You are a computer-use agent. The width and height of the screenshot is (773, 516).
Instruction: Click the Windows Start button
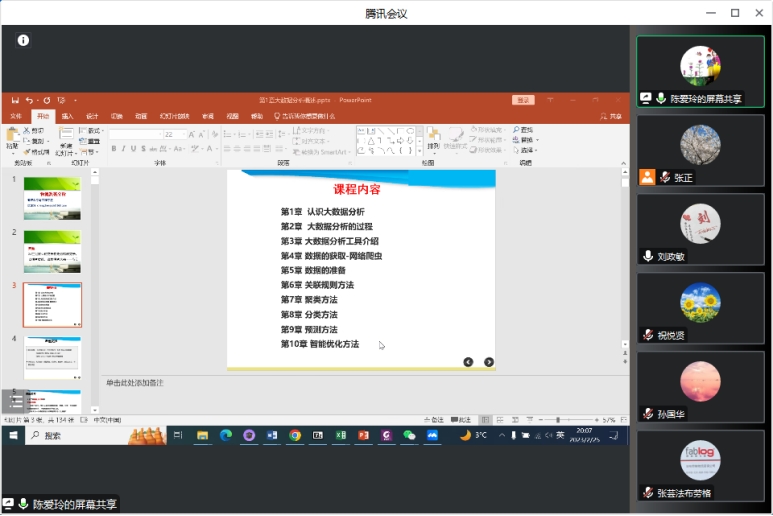[x=13, y=436]
